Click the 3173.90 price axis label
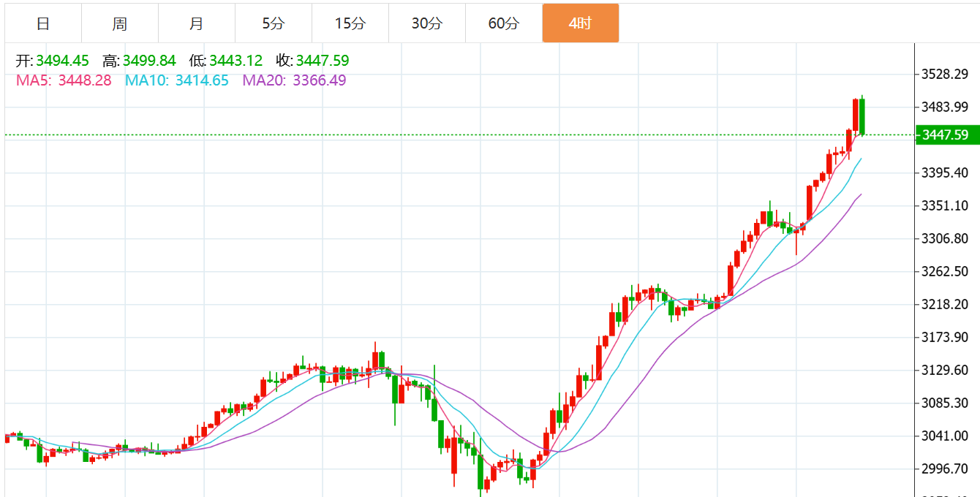Screen dimensions: 980x497 click(946, 337)
